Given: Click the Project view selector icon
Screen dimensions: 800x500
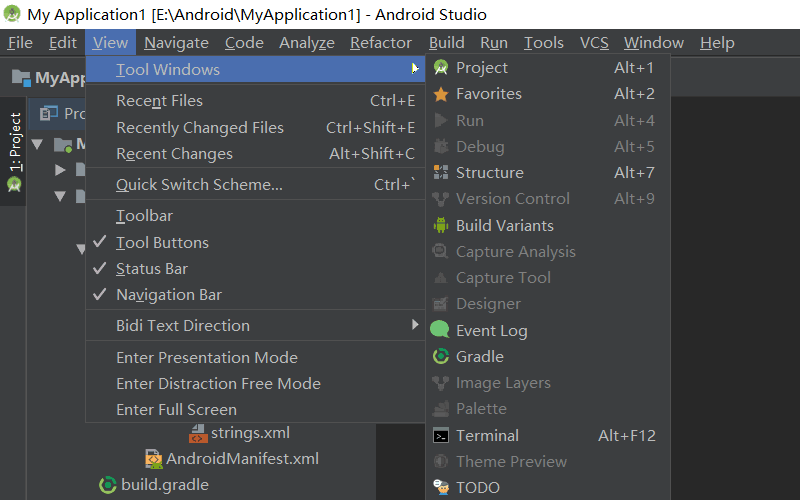Looking at the screenshot, I should (x=49, y=113).
